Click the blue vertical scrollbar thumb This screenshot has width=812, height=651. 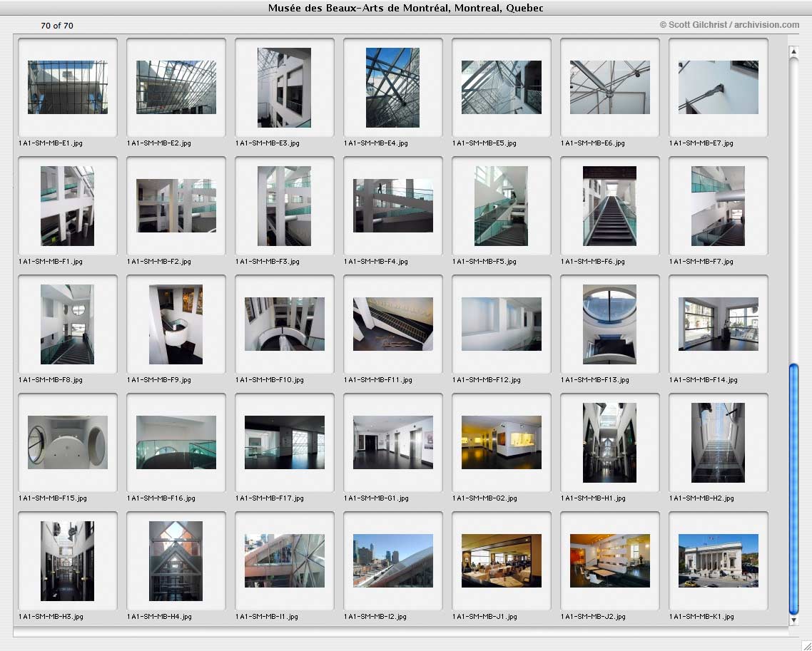click(x=793, y=489)
